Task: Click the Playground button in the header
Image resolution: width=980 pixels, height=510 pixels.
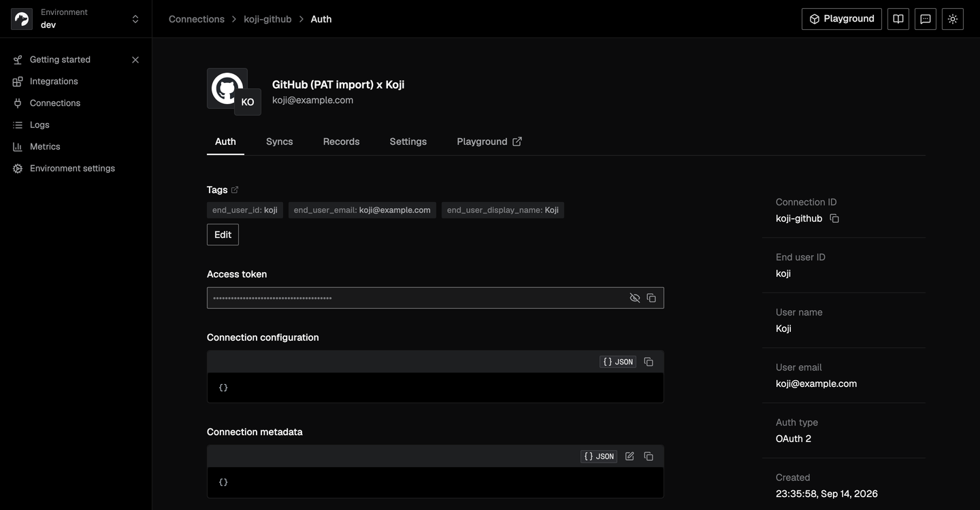Action: click(842, 19)
